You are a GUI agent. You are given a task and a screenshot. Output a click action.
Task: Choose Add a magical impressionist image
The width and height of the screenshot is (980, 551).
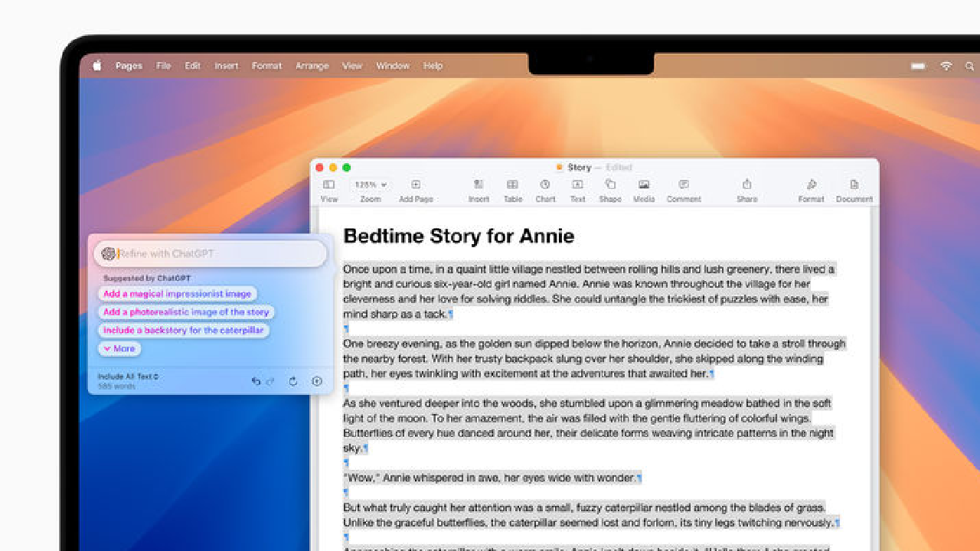[x=178, y=294]
